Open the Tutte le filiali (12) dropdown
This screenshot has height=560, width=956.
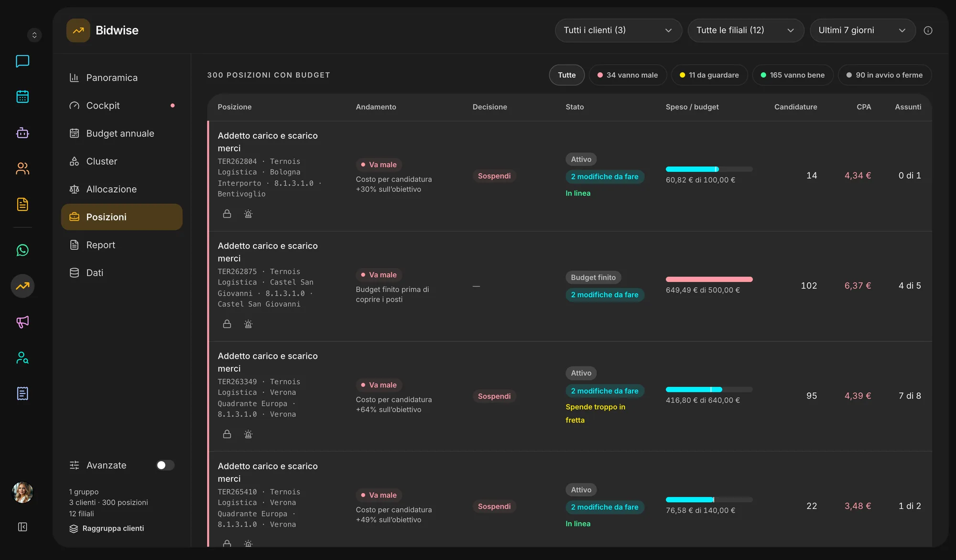(745, 30)
